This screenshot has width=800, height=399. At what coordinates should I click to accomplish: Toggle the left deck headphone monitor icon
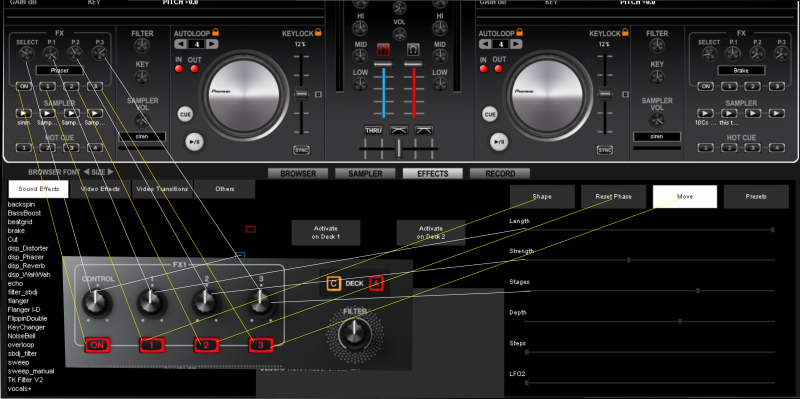[x=383, y=49]
